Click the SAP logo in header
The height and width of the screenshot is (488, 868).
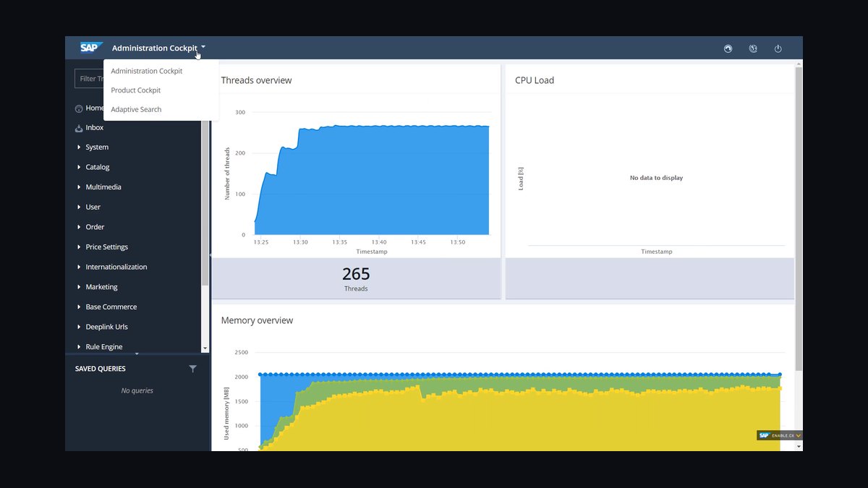92,48
